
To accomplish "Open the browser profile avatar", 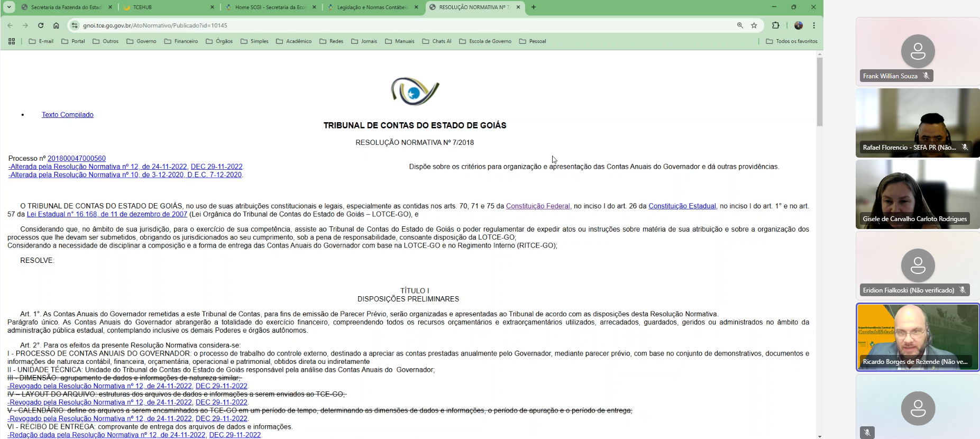I will tap(799, 25).
